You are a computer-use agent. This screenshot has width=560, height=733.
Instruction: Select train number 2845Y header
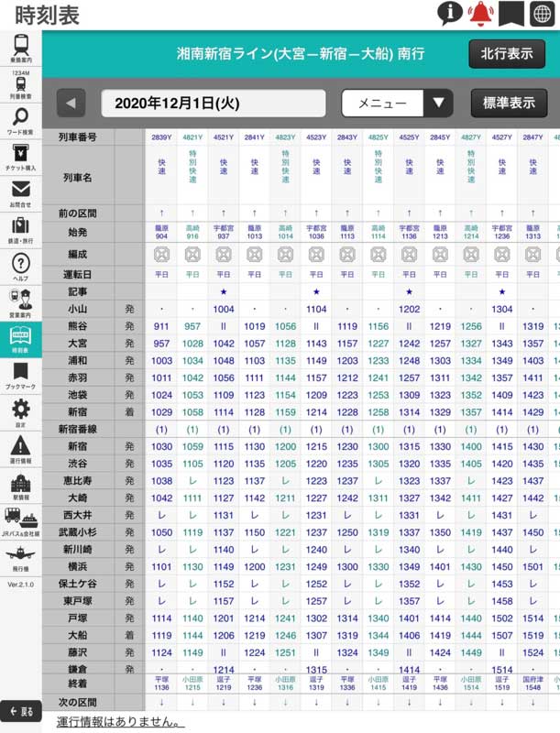coord(440,137)
